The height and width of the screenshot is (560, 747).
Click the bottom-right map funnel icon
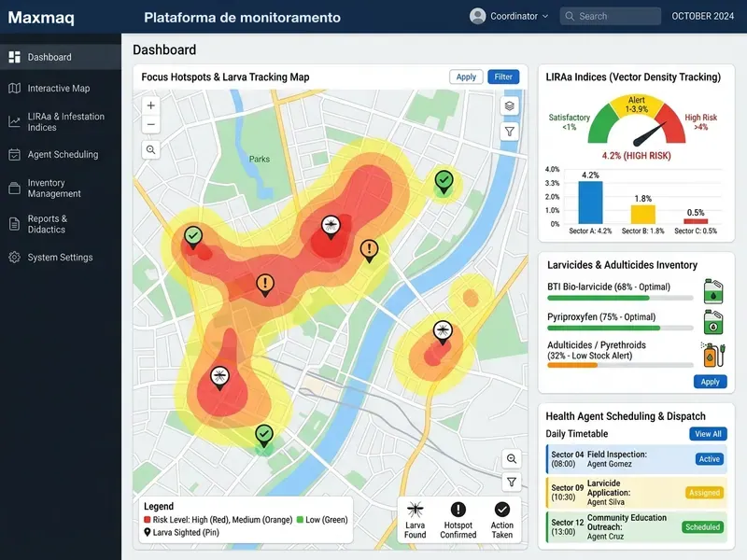511,482
